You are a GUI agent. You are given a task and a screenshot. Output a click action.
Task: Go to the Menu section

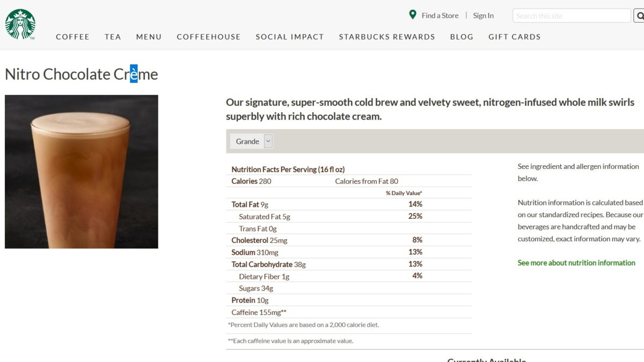149,37
